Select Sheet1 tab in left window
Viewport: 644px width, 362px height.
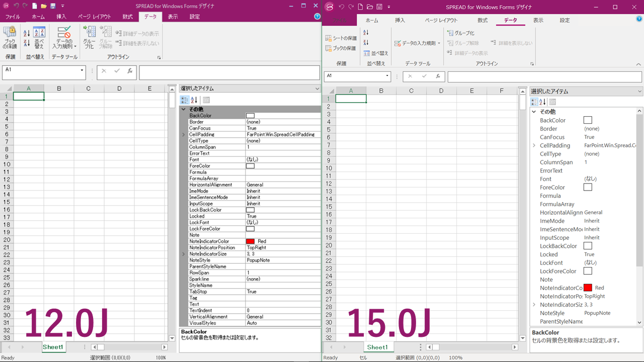53,347
